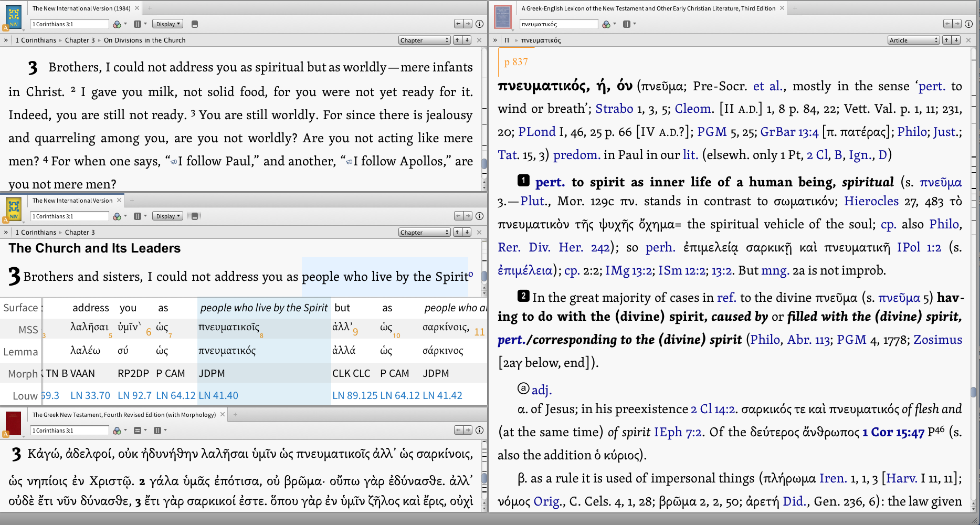The height and width of the screenshot is (525, 980).
Task: Open the column layout icon in lexicon panel
Action: click(627, 24)
